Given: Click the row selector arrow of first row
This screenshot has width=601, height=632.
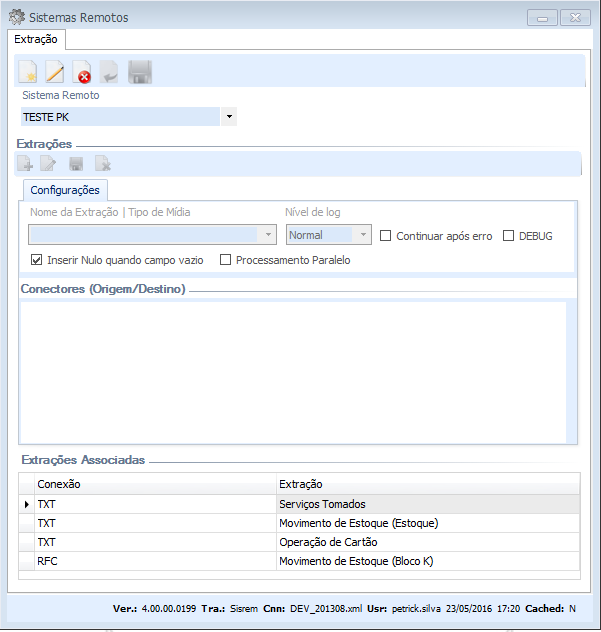Looking at the screenshot, I should pyautogui.click(x=27, y=504).
